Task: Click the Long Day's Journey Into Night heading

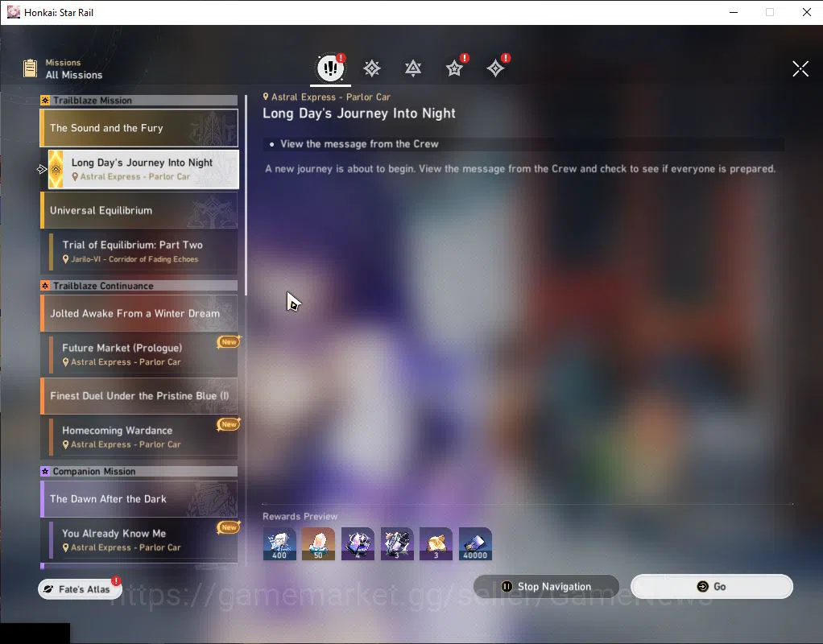Action: pyautogui.click(x=359, y=114)
